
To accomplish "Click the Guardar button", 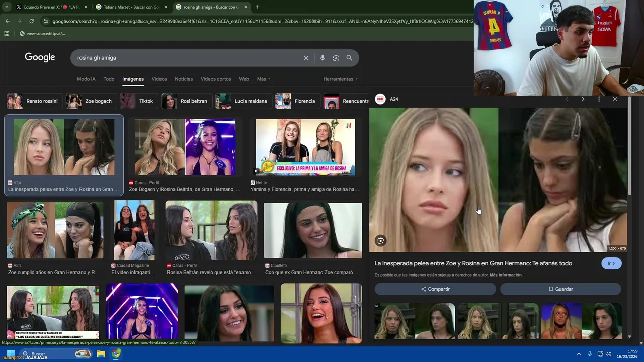I will (x=560, y=289).
